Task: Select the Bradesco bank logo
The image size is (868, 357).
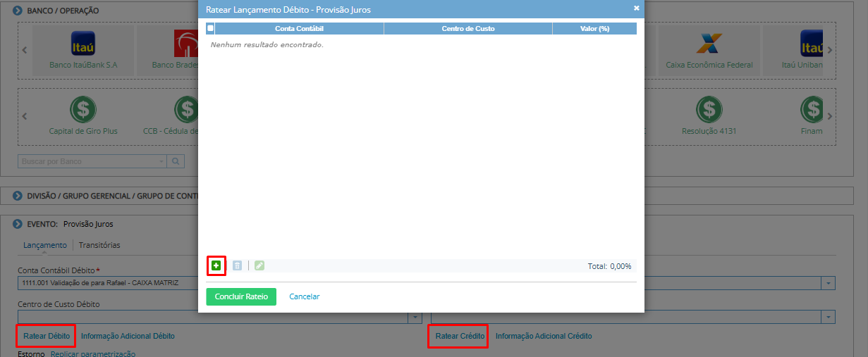Action: click(x=186, y=44)
